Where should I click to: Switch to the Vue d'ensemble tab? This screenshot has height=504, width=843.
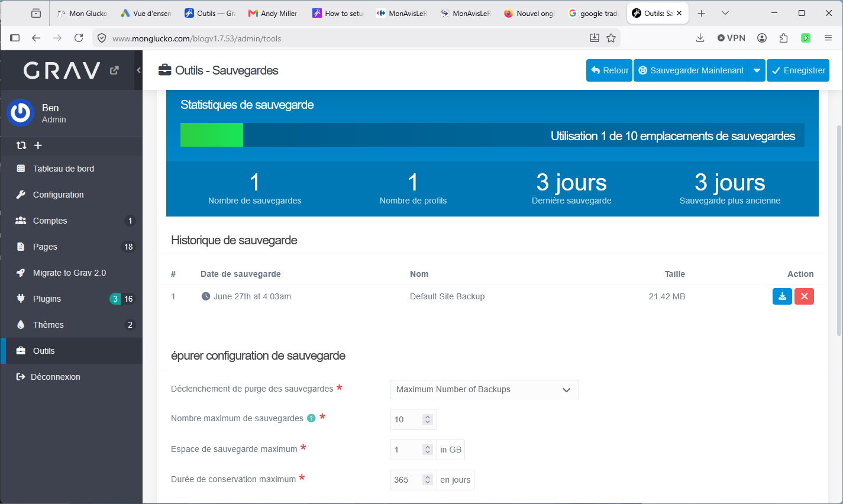coord(146,13)
